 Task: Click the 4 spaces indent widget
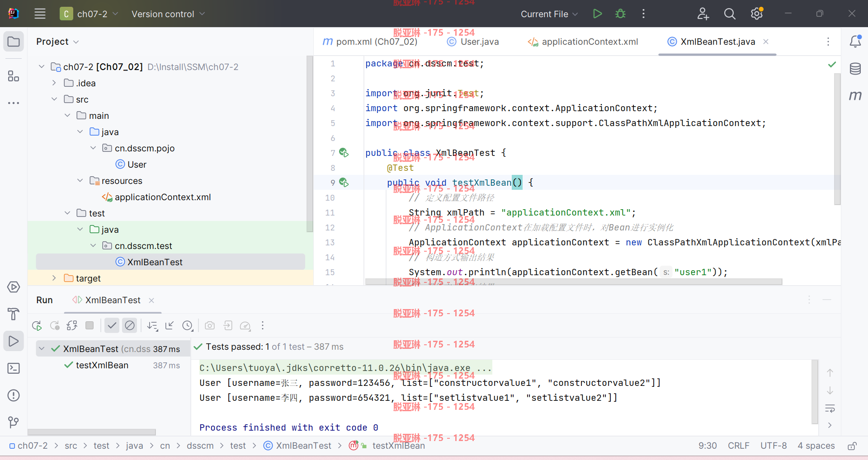click(x=816, y=446)
